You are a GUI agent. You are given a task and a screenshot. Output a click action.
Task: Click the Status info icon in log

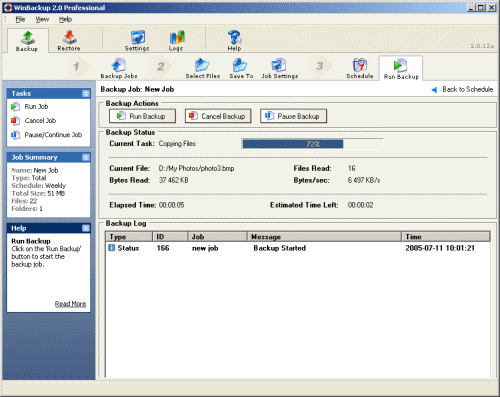(x=111, y=248)
